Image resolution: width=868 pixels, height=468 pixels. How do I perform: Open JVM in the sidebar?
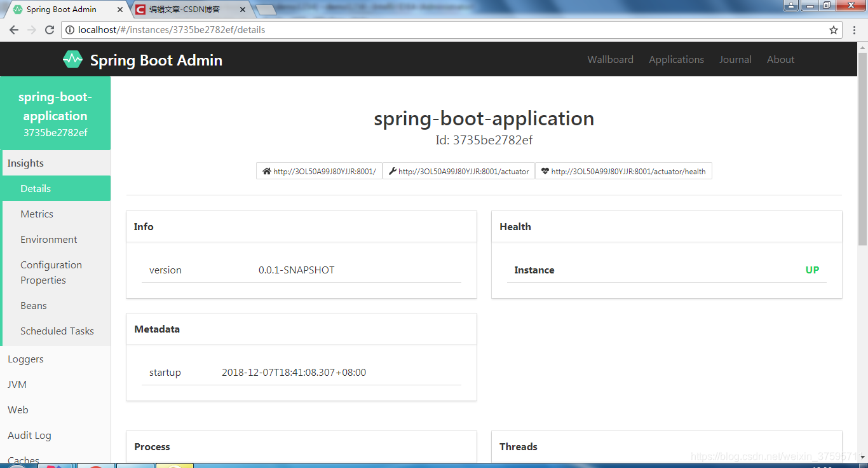coord(55,384)
